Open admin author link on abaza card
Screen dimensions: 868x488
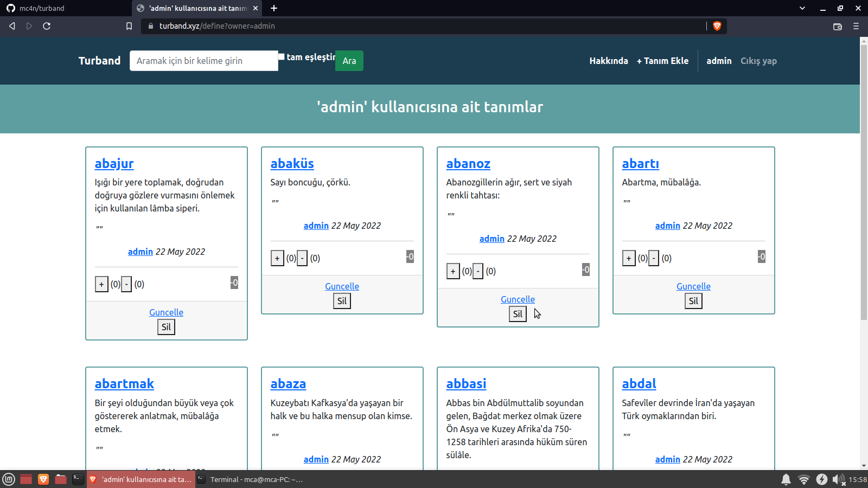pyautogui.click(x=316, y=459)
